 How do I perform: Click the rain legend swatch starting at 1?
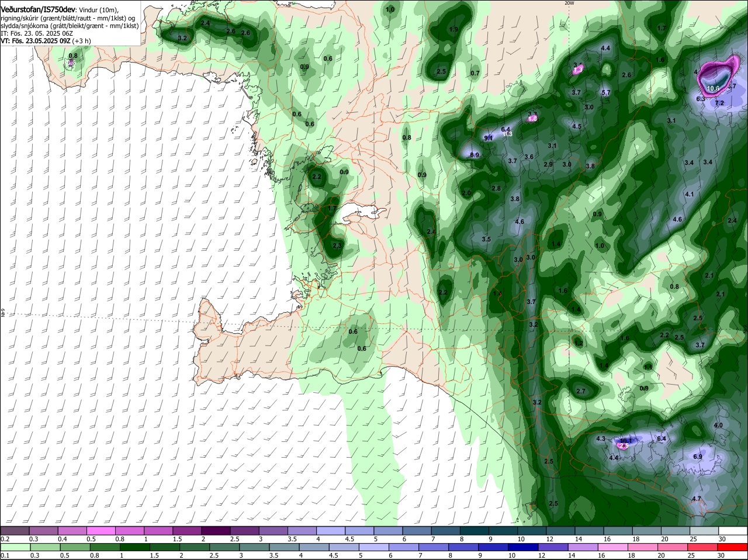(134, 547)
